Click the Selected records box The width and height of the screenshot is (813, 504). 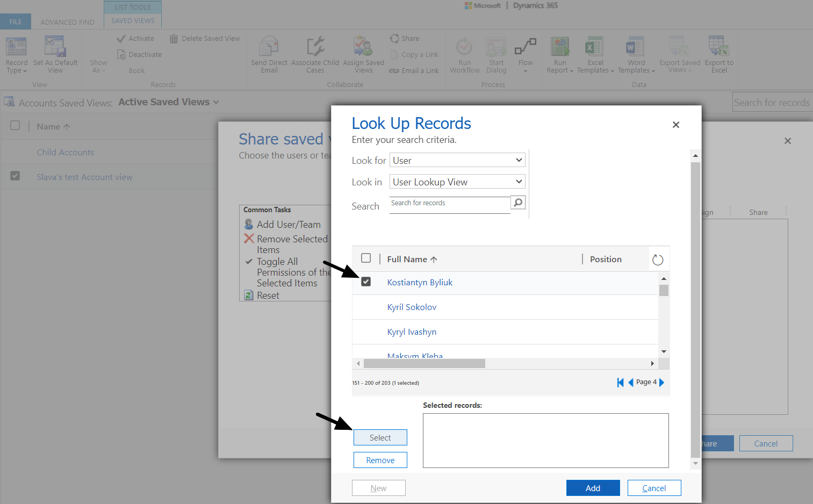[545, 441]
